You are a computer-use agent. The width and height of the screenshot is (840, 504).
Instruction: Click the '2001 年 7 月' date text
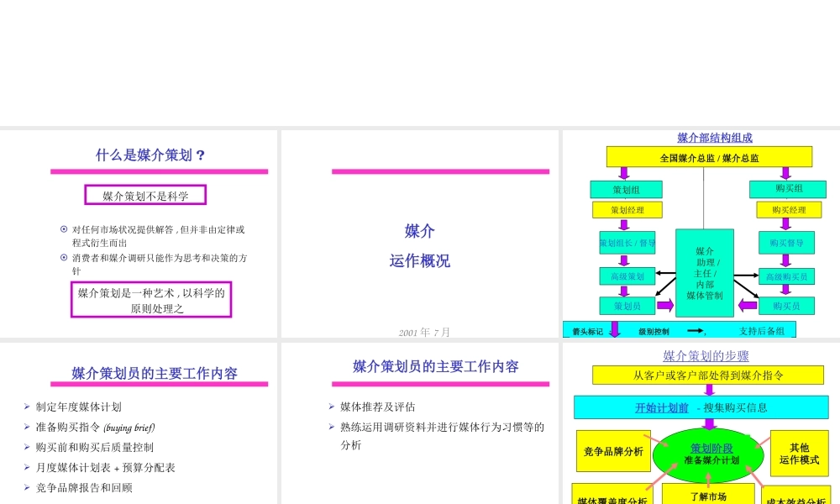pyautogui.click(x=424, y=333)
